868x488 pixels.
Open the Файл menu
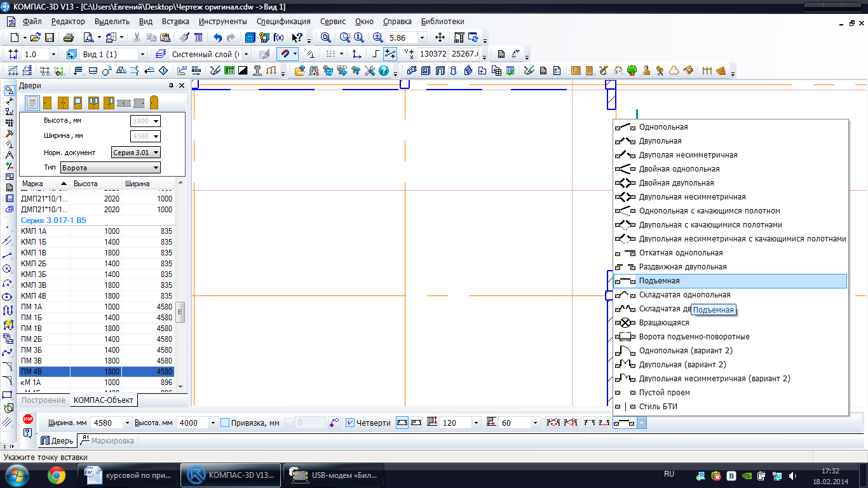[31, 21]
